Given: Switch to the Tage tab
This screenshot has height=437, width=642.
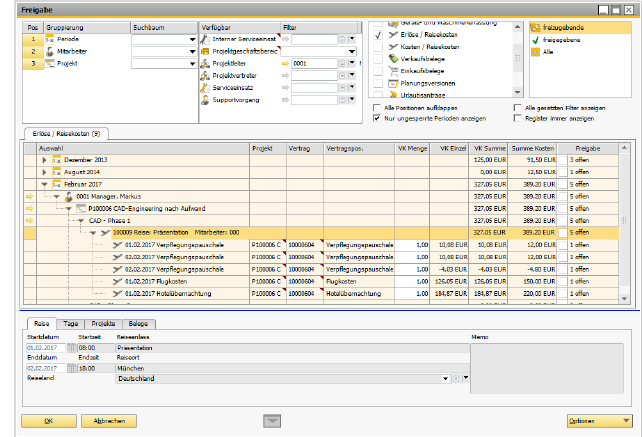Looking at the screenshot, I should tap(71, 325).
